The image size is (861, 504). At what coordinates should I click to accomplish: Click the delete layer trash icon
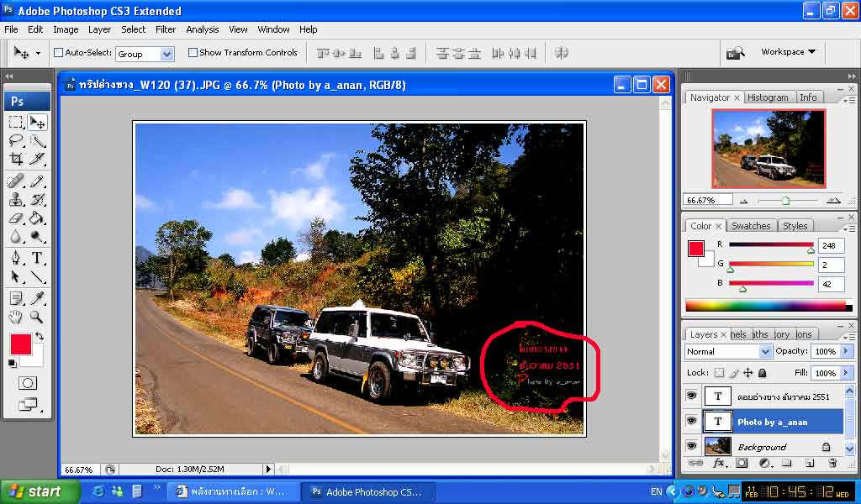(x=832, y=463)
